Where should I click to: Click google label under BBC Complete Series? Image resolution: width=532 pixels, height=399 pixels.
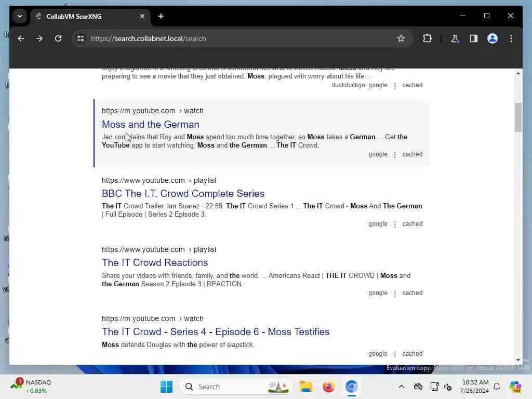click(378, 224)
